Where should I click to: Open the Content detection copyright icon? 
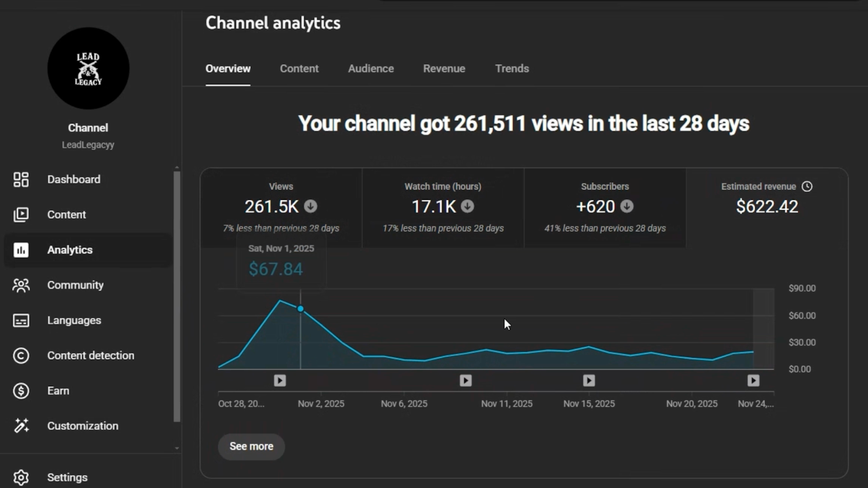click(x=21, y=356)
